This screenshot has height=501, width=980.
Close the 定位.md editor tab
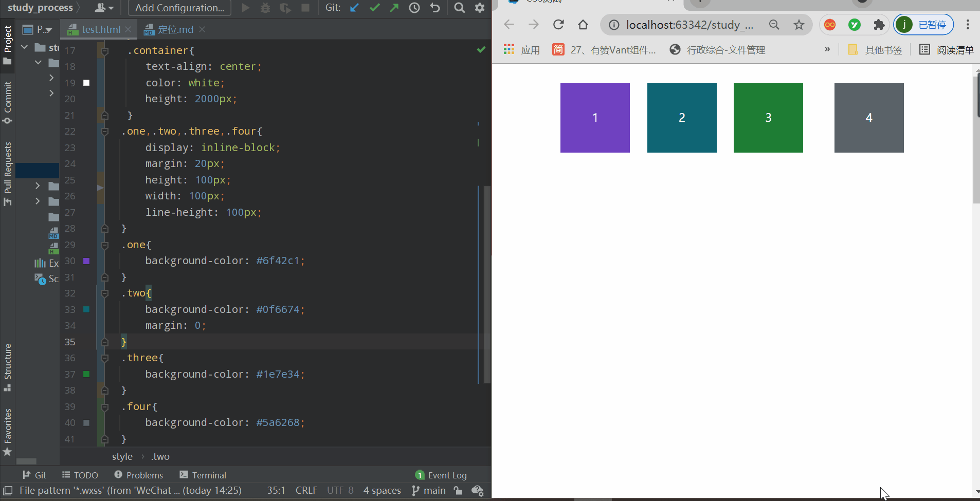click(x=202, y=29)
